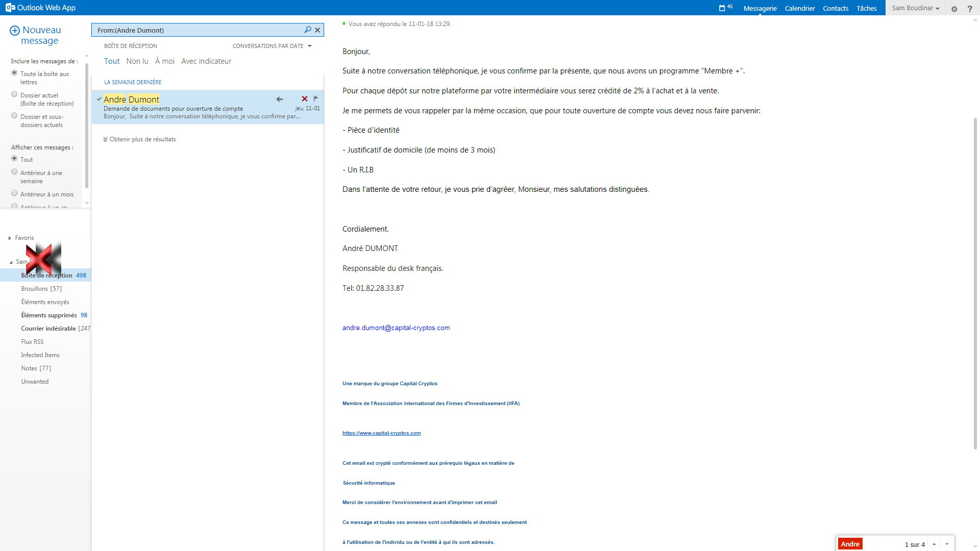The width and height of the screenshot is (980, 551).
Task: Open Contacts tab
Action: (x=836, y=8)
